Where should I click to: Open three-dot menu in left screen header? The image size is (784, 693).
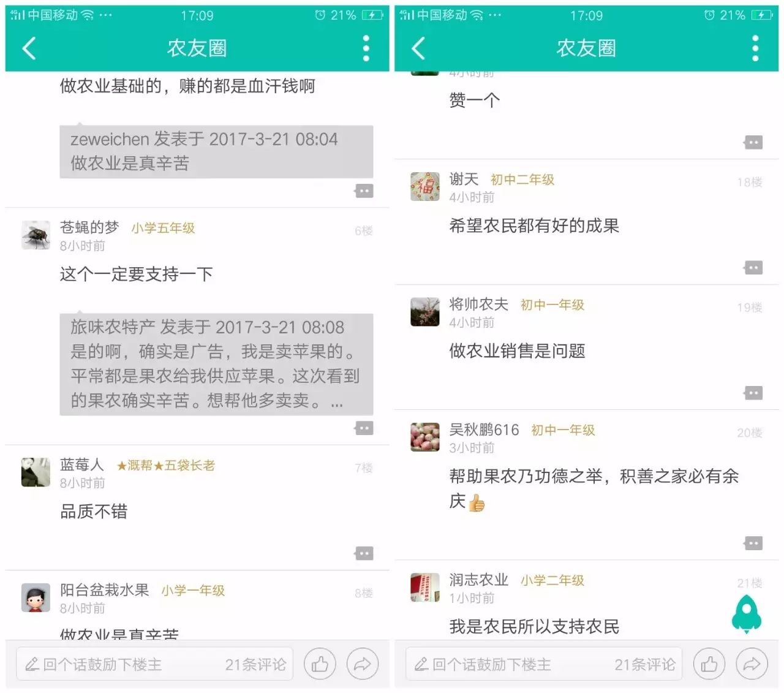pyautogui.click(x=366, y=48)
